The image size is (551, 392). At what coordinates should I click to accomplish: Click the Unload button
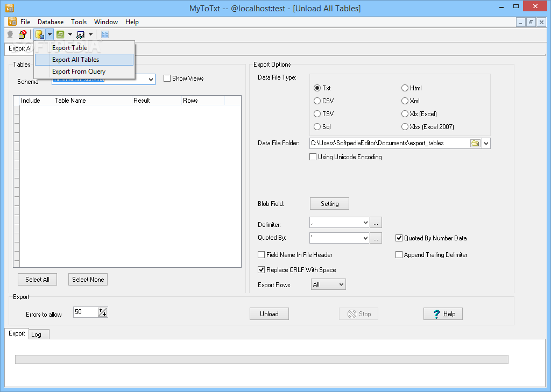(x=269, y=314)
